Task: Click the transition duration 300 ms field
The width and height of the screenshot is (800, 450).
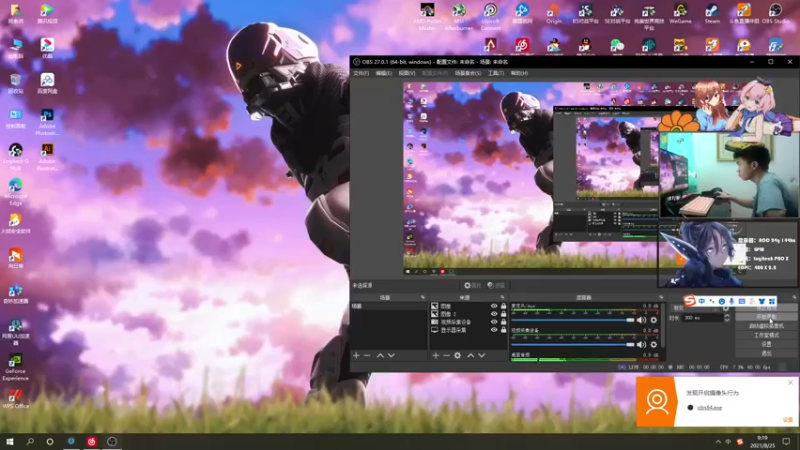Action: point(703,318)
